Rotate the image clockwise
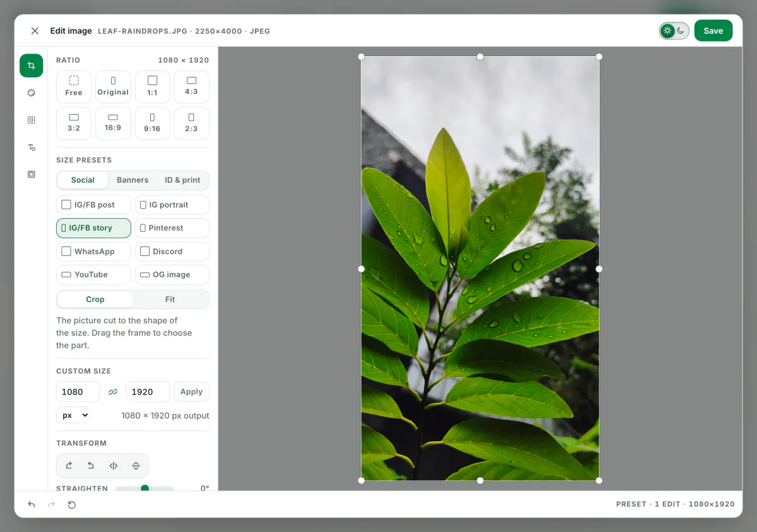This screenshot has width=757, height=532. pos(69,466)
